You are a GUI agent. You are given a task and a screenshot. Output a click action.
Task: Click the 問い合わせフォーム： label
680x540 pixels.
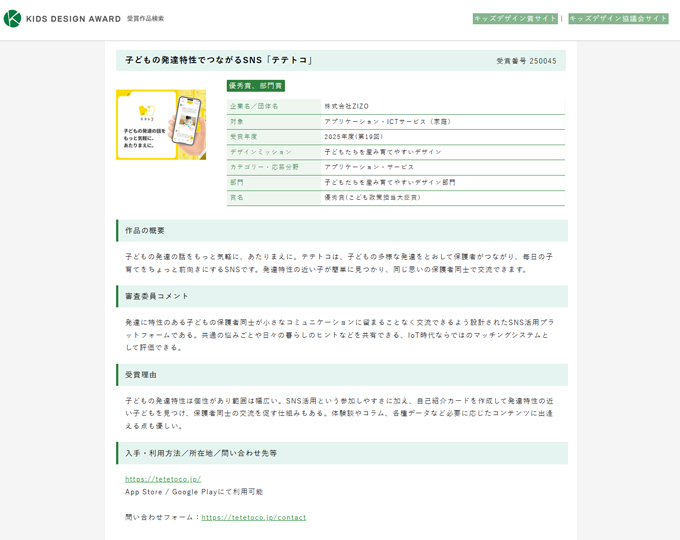[x=163, y=517]
